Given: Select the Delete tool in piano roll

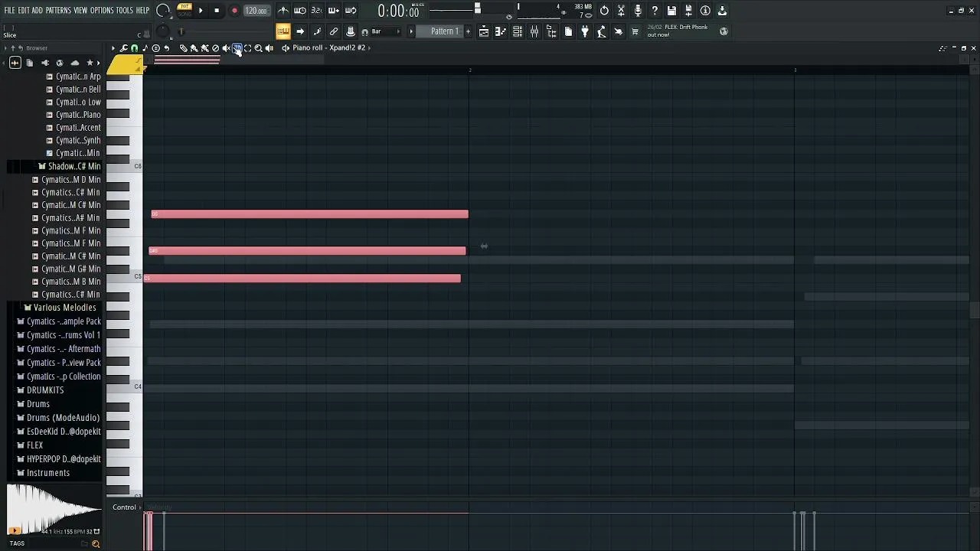Looking at the screenshot, I should tap(215, 48).
